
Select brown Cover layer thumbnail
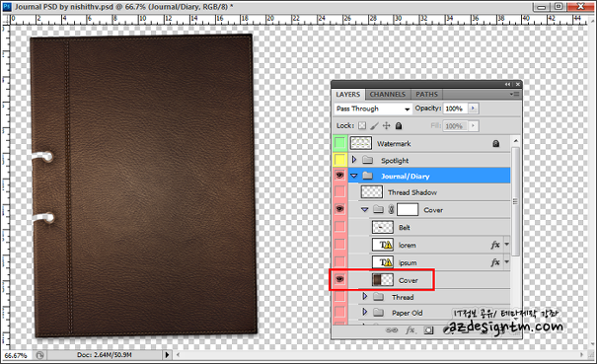click(x=382, y=280)
